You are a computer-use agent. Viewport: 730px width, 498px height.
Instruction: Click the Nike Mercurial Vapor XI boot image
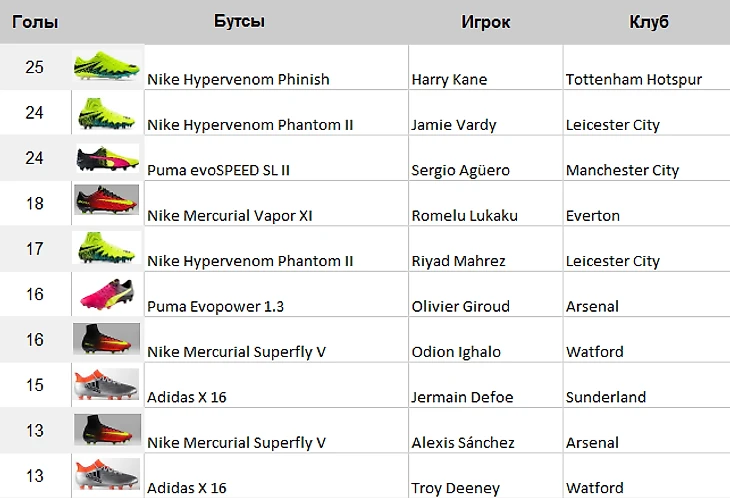point(107,200)
